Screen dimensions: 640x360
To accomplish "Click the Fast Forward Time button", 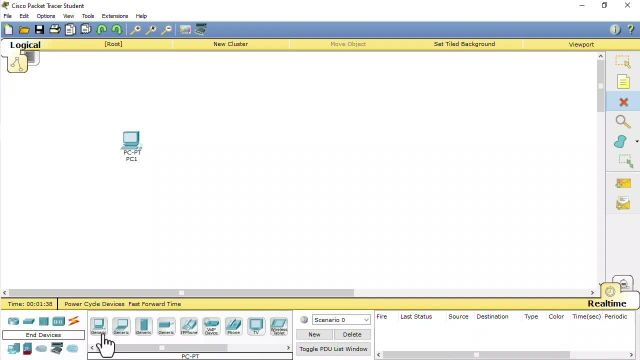I will [155, 304].
